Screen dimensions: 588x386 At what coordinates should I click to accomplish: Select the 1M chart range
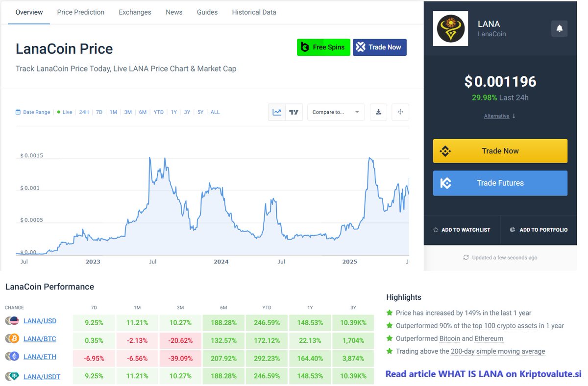pyautogui.click(x=113, y=112)
